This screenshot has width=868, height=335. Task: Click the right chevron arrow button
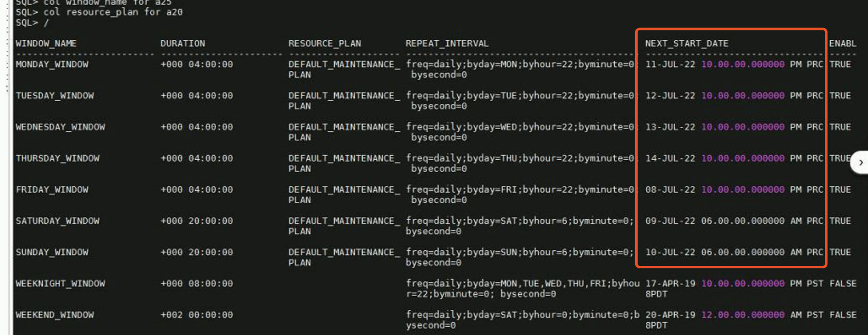860,162
